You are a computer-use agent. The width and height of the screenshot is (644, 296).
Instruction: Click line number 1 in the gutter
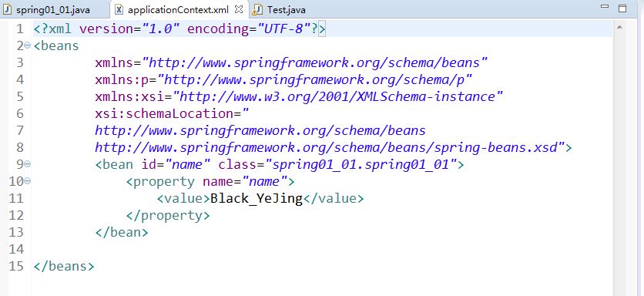pyautogui.click(x=20, y=29)
